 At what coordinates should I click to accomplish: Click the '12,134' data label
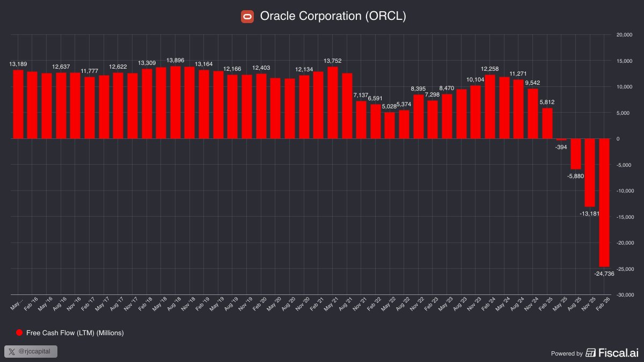pos(304,70)
